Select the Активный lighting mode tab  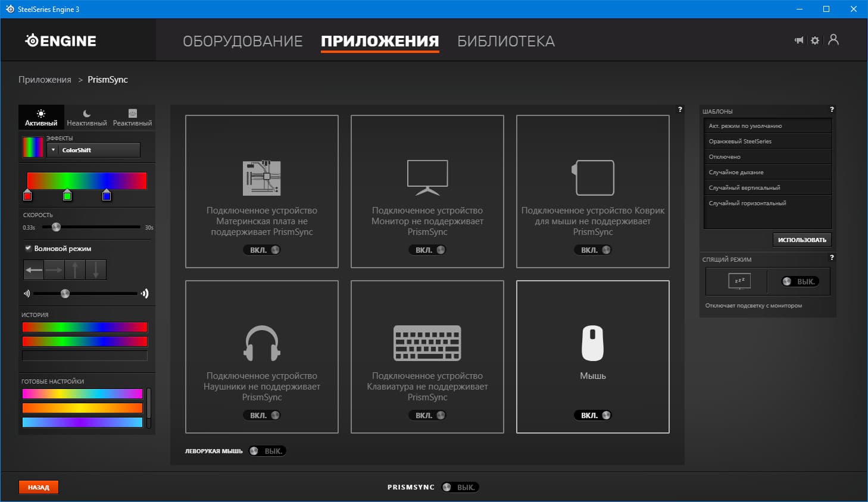[x=41, y=117]
